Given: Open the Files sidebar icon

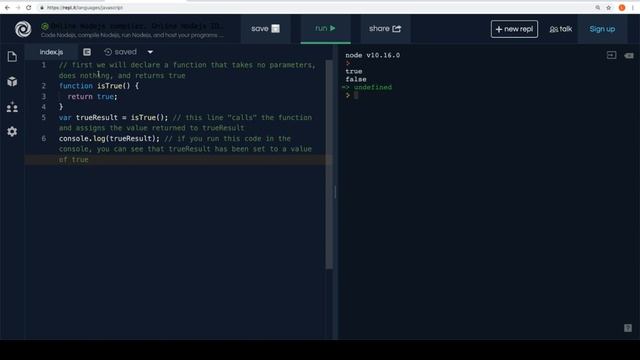Looking at the screenshot, I should [x=12, y=56].
